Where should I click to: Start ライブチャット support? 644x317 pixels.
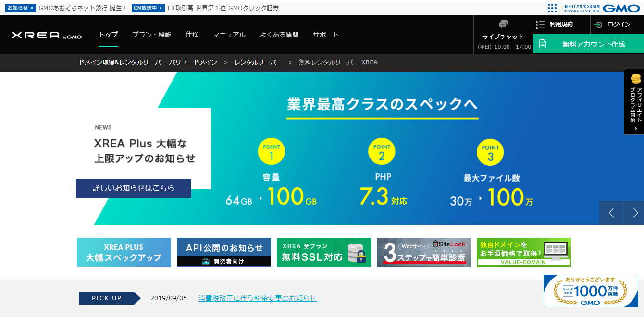503,35
